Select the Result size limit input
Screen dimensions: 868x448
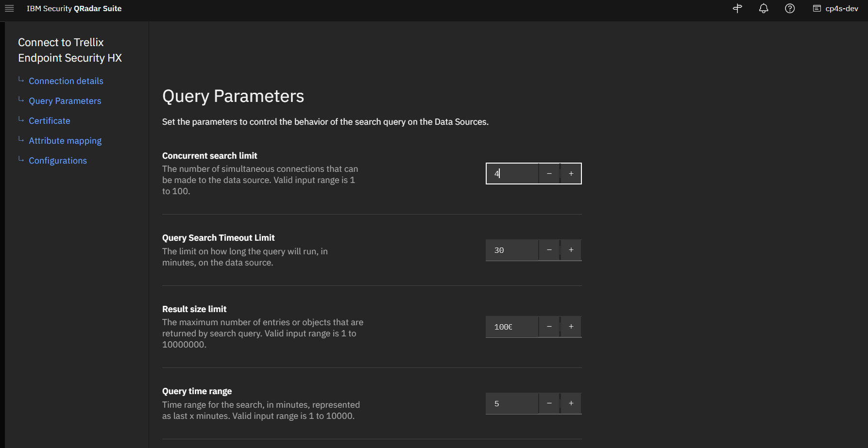coord(512,327)
